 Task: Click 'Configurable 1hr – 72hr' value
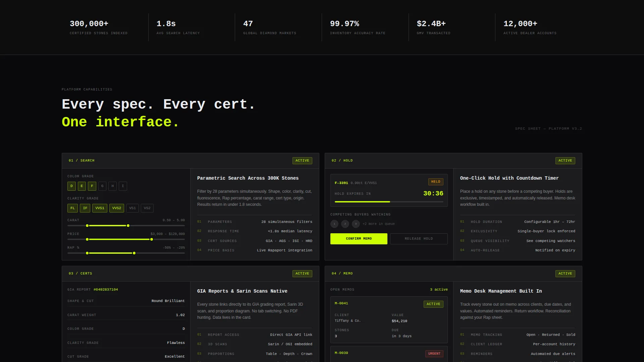[550, 222]
